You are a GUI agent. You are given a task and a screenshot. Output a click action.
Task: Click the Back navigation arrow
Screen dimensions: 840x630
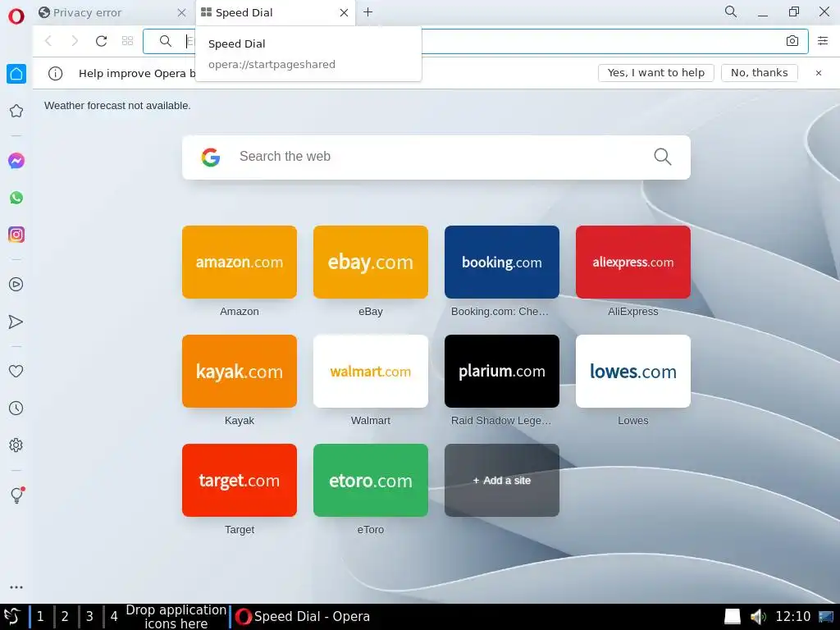(48, 41)
